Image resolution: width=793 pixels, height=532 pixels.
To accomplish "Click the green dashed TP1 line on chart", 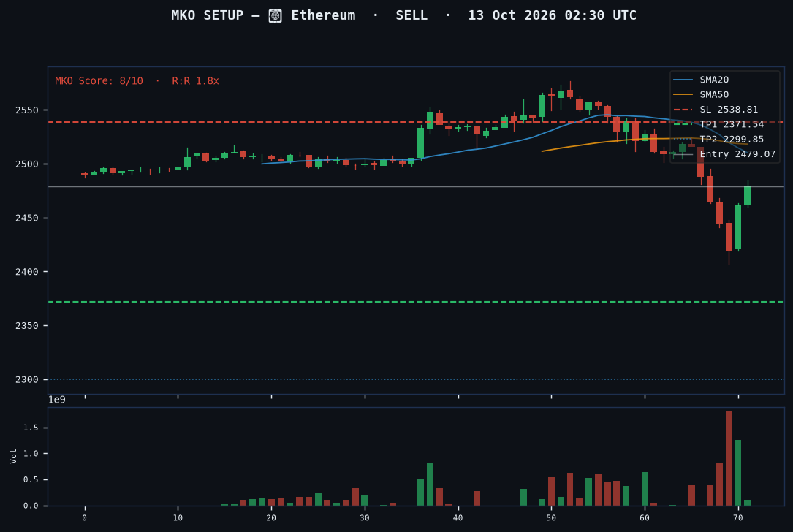I will pos(416,302).
